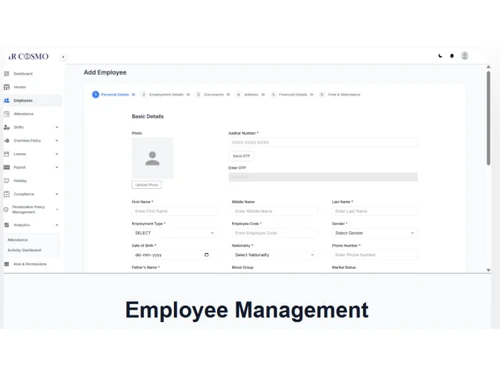Viewport: 500px width, 375px height.
Task: Go to Address step
Action: [251, 95]
